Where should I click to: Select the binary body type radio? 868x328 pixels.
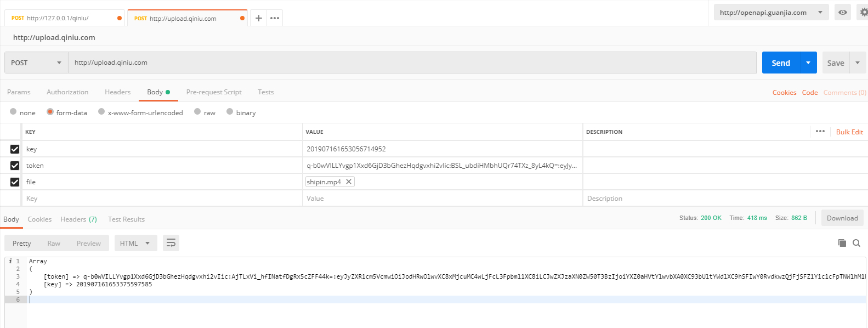(x=230, y=112)
